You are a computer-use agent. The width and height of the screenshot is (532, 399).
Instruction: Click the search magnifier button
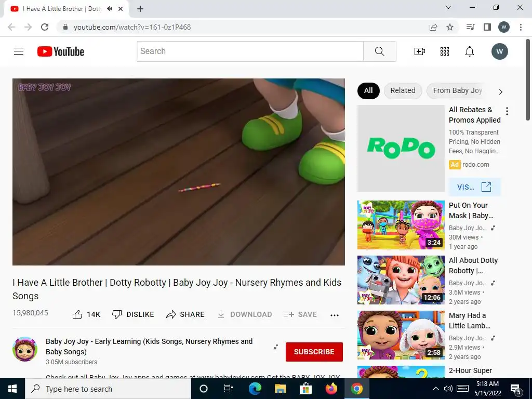tap(380, 51)
